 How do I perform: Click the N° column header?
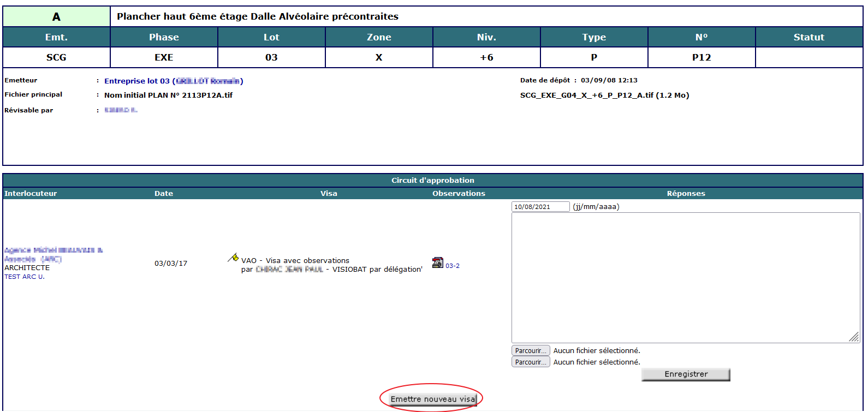tap(701, 37)
